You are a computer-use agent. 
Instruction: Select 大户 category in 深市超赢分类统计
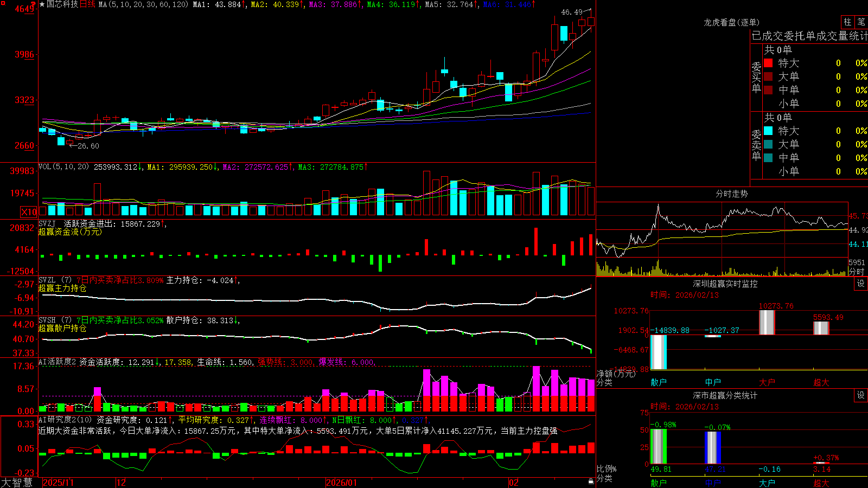[767, 483]
